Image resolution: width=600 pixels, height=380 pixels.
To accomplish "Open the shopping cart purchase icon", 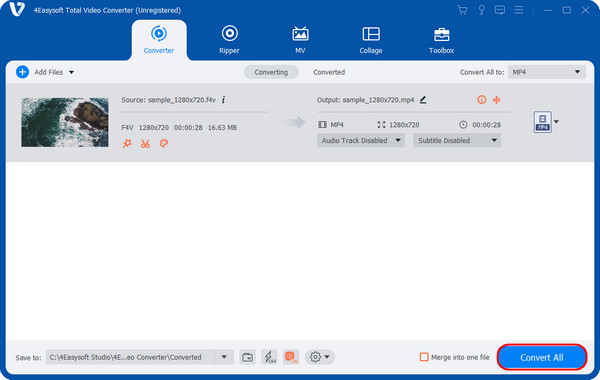I will point(462,10).
